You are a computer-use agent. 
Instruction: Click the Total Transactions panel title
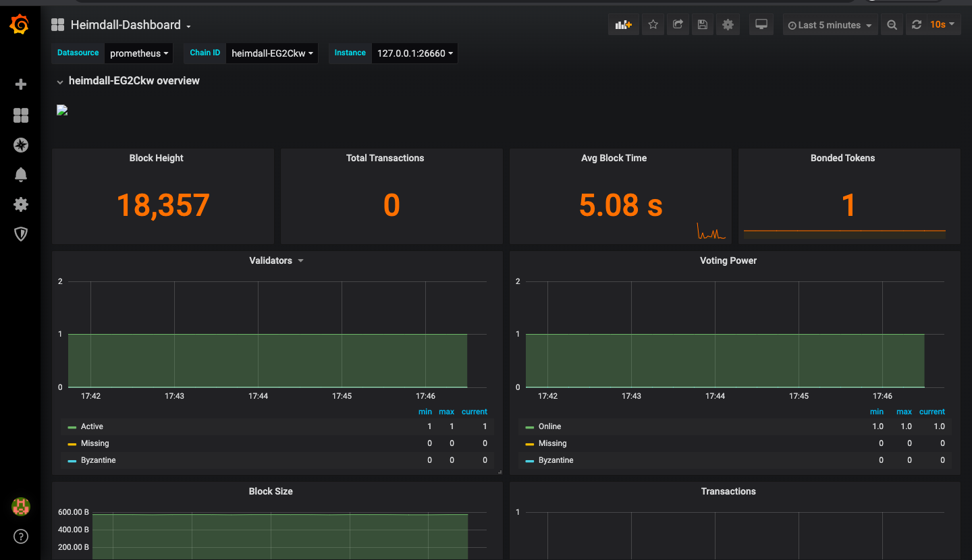coord(385,158)
